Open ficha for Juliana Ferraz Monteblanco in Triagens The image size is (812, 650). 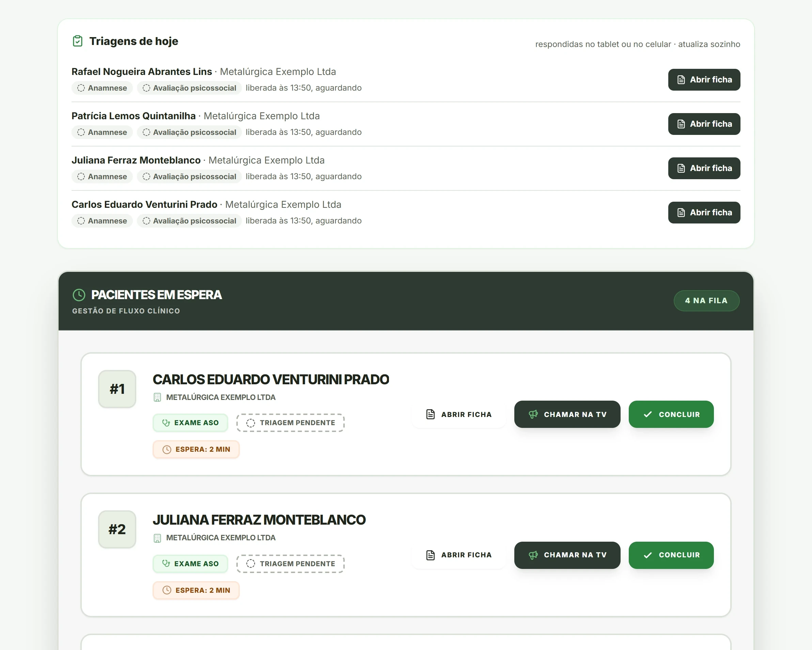click(x=704, y=168)
